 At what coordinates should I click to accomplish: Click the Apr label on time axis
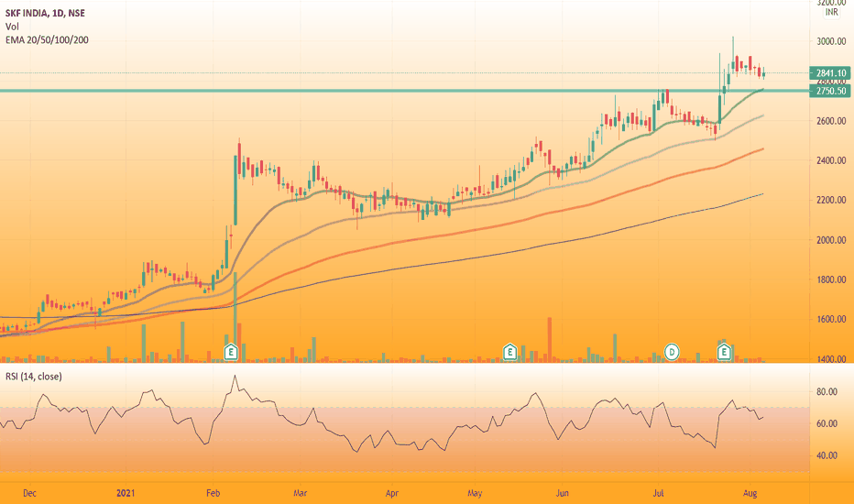point(391,493)
